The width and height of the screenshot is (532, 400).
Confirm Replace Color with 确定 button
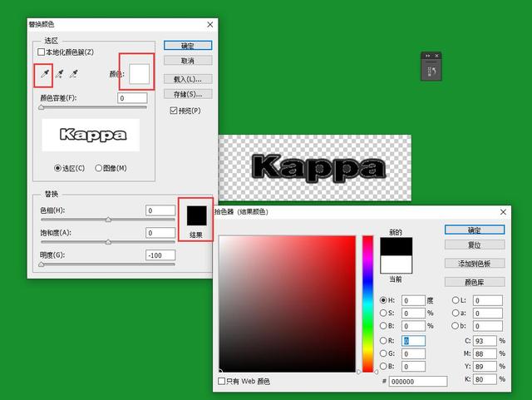188,46
